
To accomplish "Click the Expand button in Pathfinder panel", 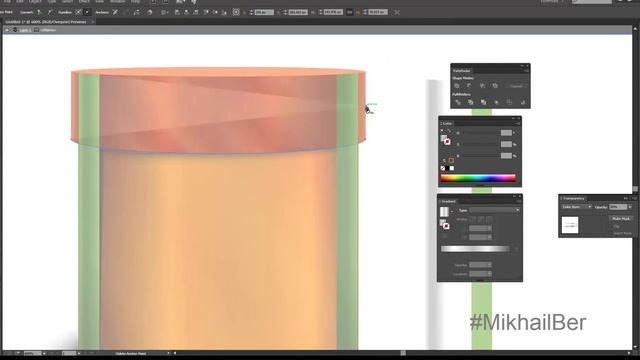I will (x=516, y=86).
